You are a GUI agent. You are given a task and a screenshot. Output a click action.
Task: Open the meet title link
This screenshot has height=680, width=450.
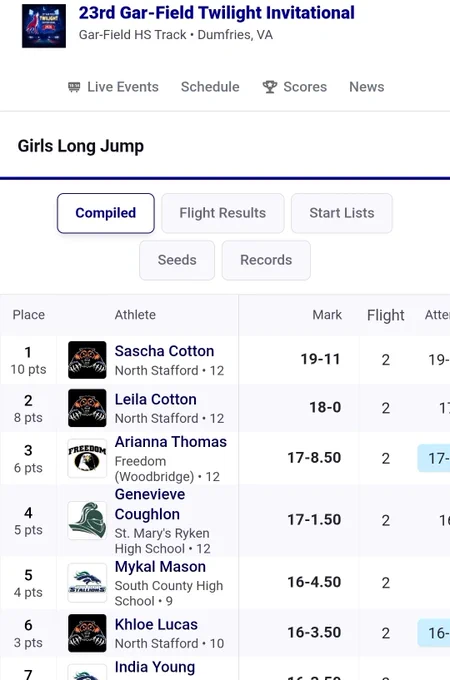tap(216, 13)
